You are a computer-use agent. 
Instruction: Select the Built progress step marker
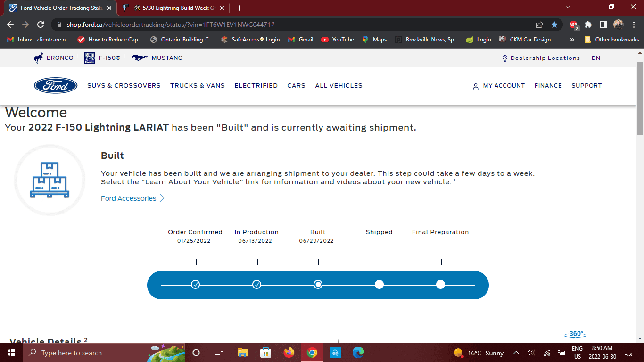pyautogui.click(x=318, y=285)
